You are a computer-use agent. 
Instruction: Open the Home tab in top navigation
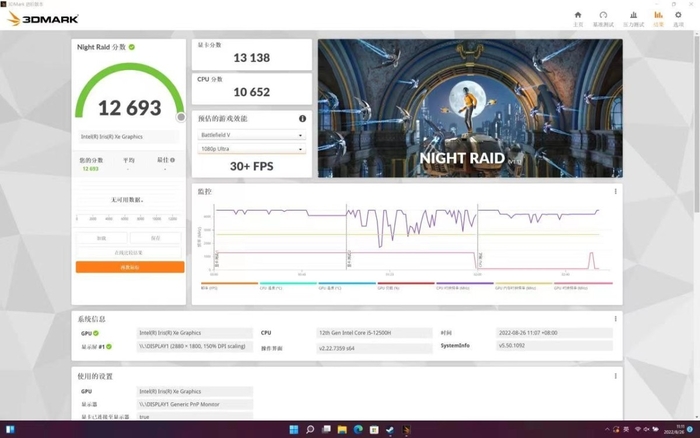pyautogui.click(x=578, y=17)
